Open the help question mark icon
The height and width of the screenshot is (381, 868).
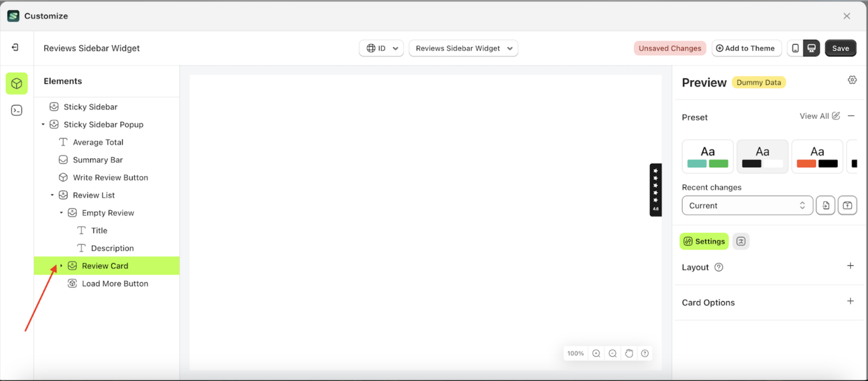click(644, 353)
